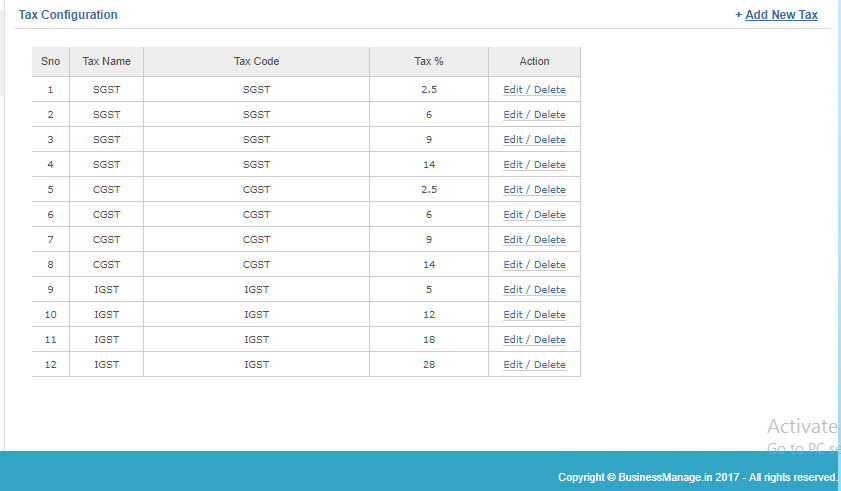Edit the IGST 28% tax entry
Screen dimensions: 841x491
tap(513, 365)
